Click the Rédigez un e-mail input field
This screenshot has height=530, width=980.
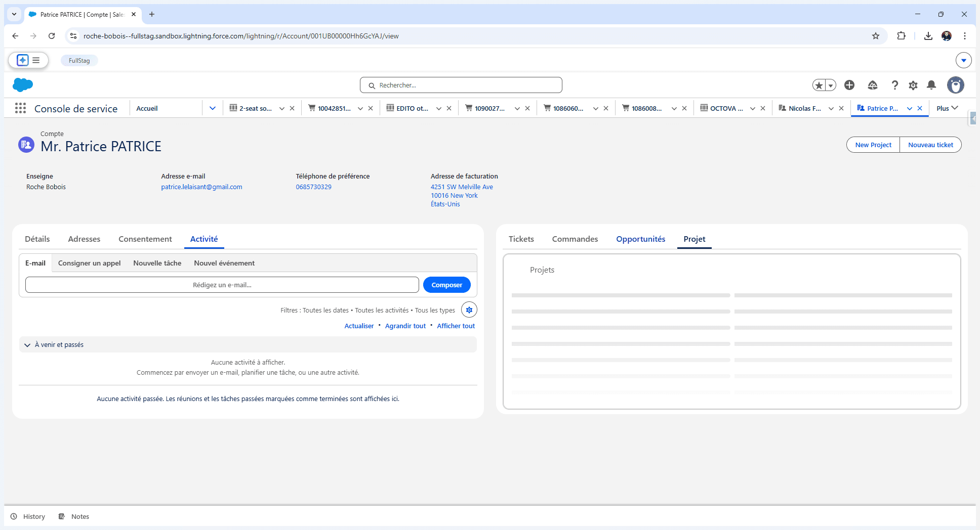pyautogui.click(x=222, y=285)
